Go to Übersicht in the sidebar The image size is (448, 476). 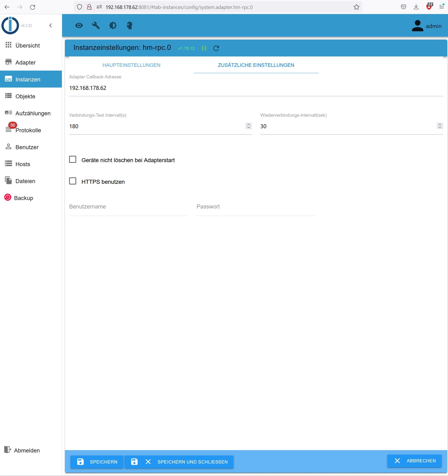(x=31, y=45)
